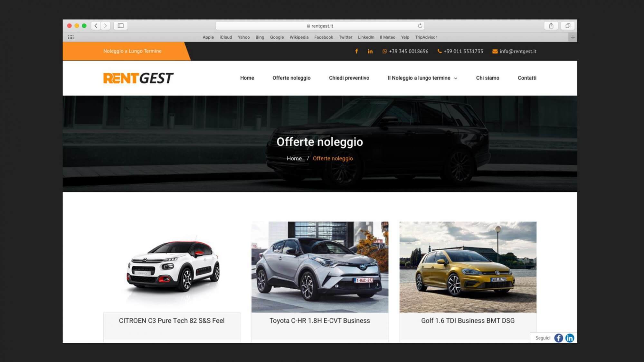Image resolution: width=644 pixels, height=362 pixels.
Task: Open the Bing bookmark
Action: point(260,37)
